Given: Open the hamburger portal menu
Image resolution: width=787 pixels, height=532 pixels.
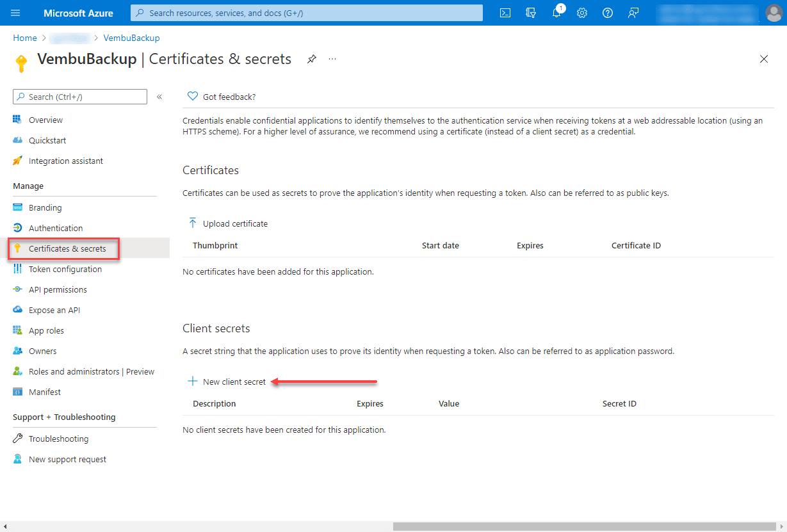Looking at the screenshot, I should pyautogui.click(x=16, y=13).
